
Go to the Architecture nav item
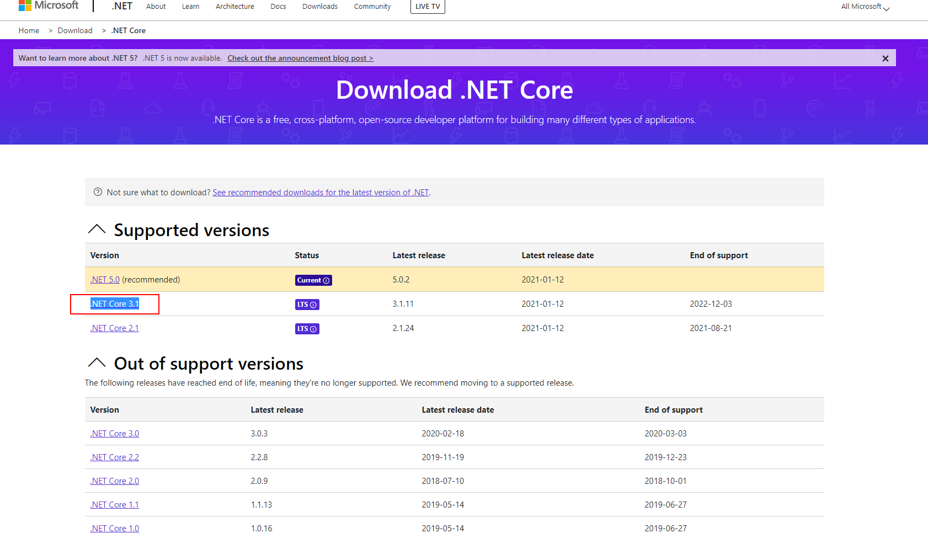click(x=234, y=7)
